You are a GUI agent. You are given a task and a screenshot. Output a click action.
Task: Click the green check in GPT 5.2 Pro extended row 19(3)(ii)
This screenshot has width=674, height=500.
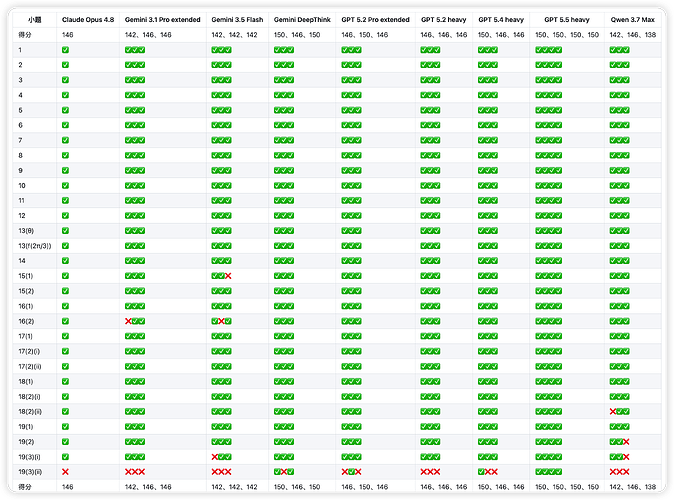click(x=351, y=472)
